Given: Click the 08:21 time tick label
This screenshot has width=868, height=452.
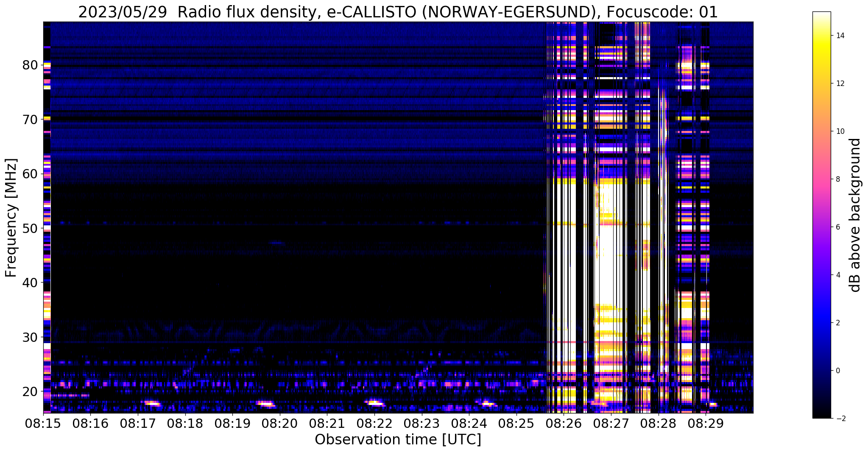Looking at the screenshot, I should pos(327,424).
